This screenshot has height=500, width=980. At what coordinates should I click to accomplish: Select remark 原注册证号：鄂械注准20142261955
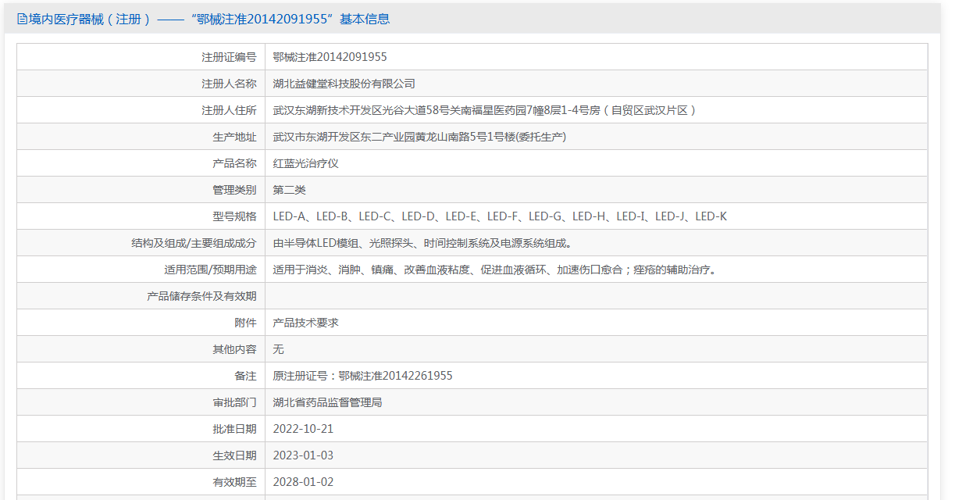(362, 376)
